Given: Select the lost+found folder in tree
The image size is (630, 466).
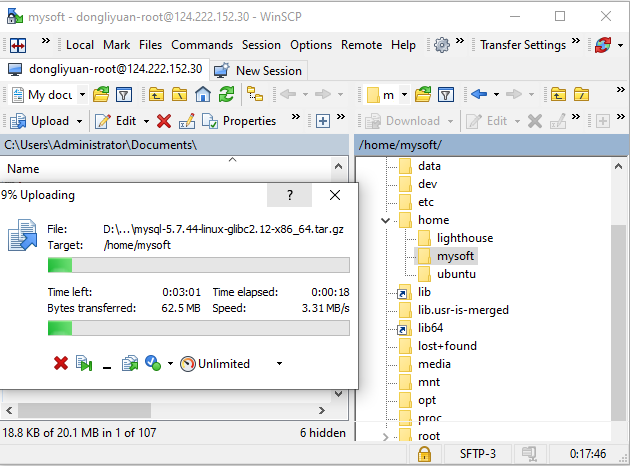Looking at the screenshot, I should click(x=447, y=346).
